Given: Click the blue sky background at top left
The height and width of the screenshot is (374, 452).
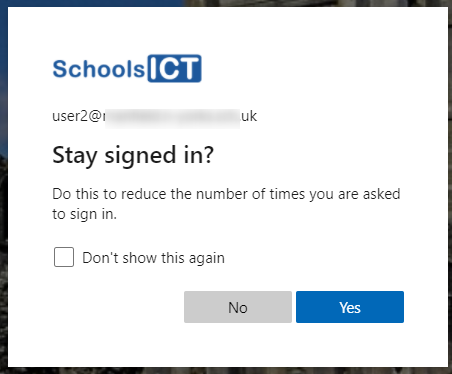Looking at the screenshot, I should tap(92, 3).
